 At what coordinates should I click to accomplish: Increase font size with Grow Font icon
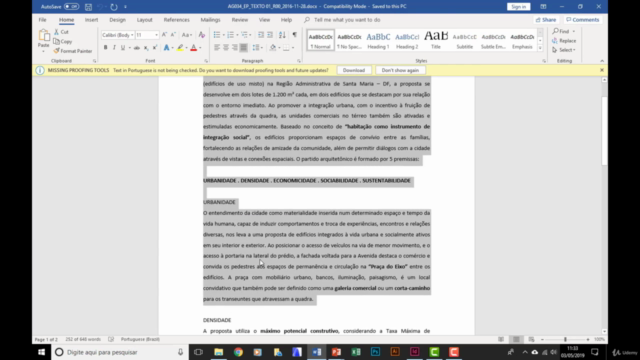tap(164, 35)
